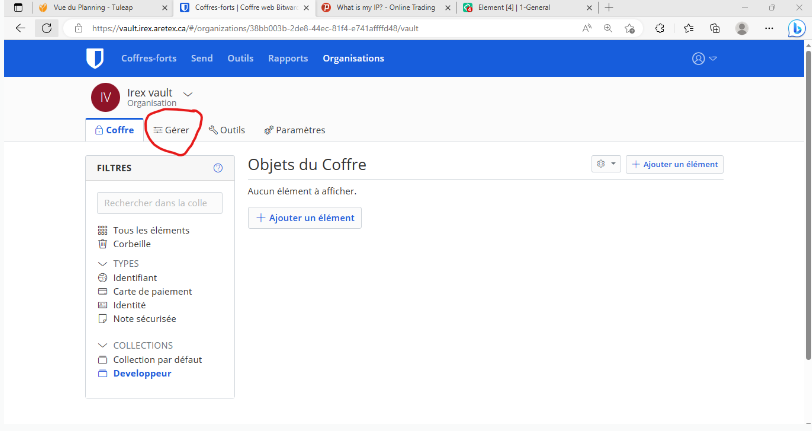Filter by Carte de paiement type
This screenshot has height=431, width=812.
[145, 292]
